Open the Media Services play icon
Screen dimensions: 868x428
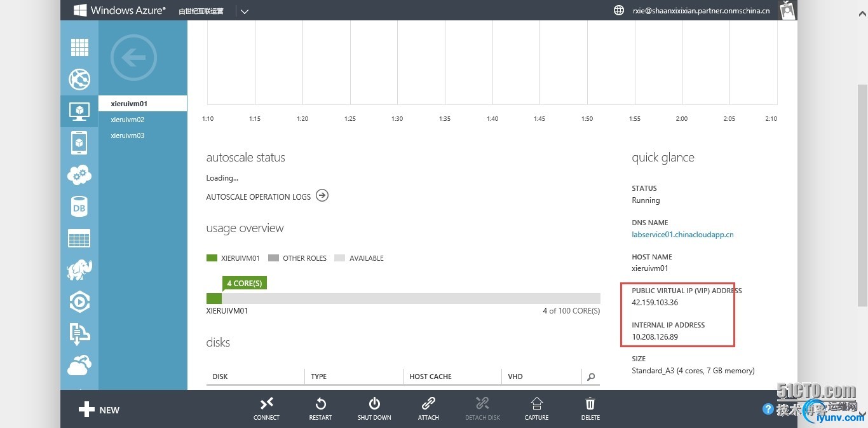pyautogui.click(x=79, y=302)
